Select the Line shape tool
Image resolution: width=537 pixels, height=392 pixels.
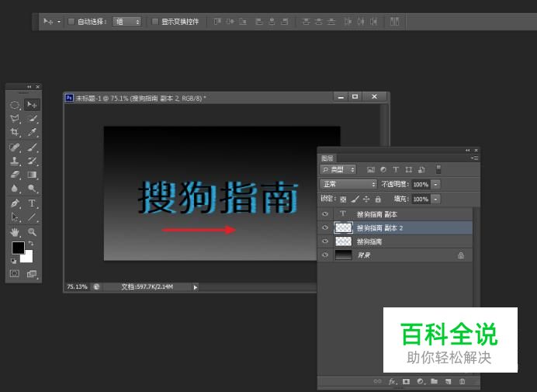pyautogui.click(x=32, y=217)
